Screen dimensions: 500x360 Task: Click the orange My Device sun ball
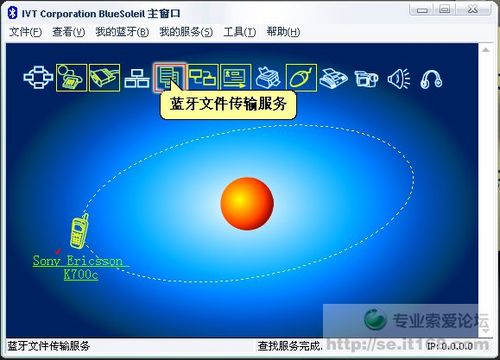pyautogui.click(x=247, y=203)
